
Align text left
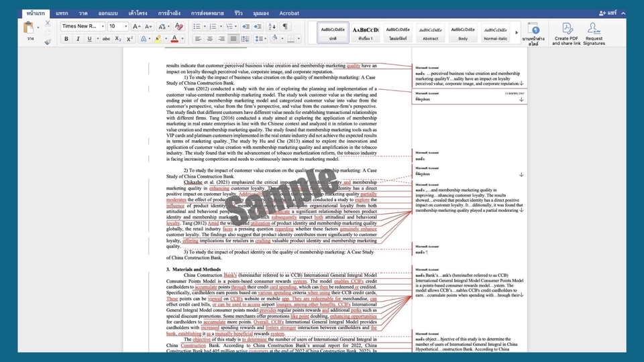click(x=198, y=39)
